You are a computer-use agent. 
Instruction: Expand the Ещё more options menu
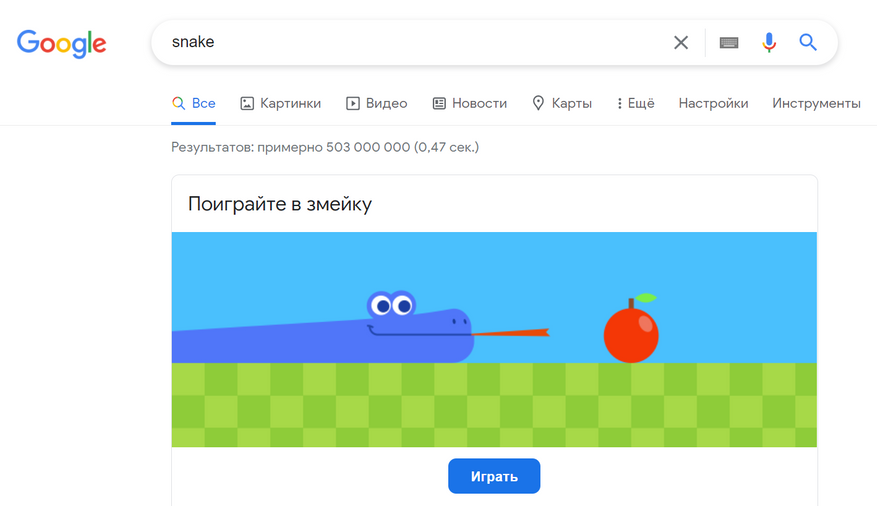[x=635, y=103]
